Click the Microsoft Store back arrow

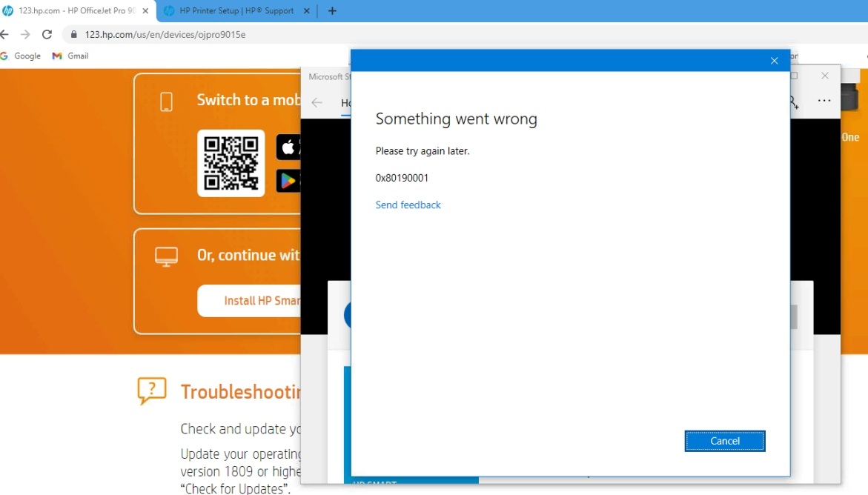[317, 103]
